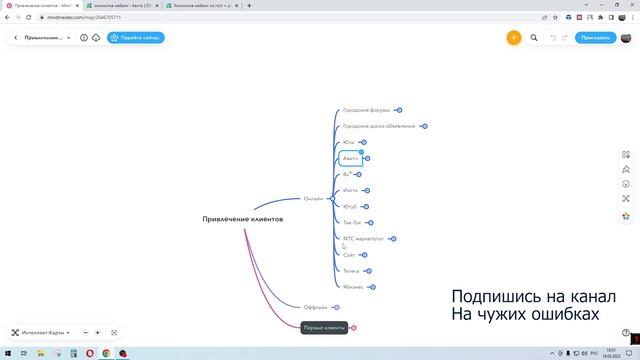The width and height of the screenshot is (640, 360).
Task: Expand the Оффлайн node
Action: coord(336,307)
